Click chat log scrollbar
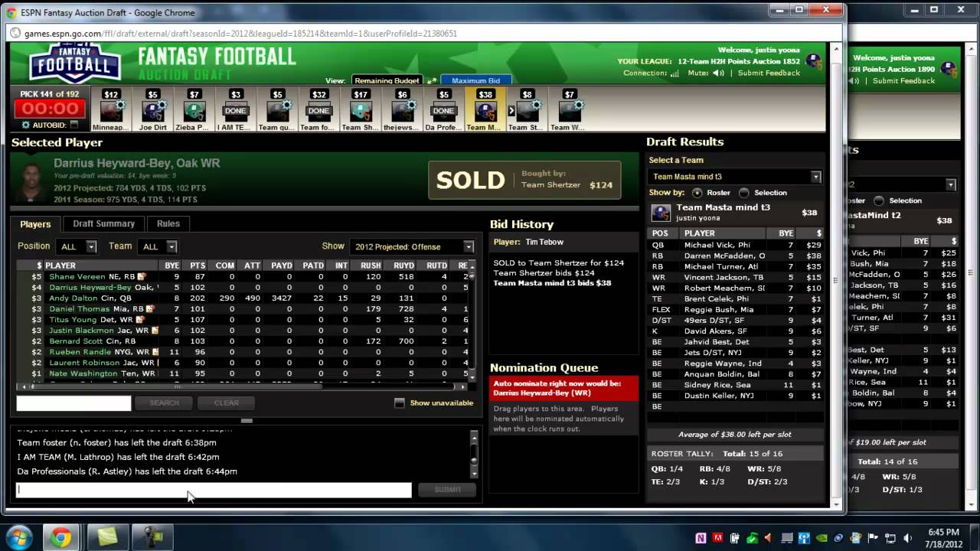Screen dimensions: 980x551 [x=474, y=455]
